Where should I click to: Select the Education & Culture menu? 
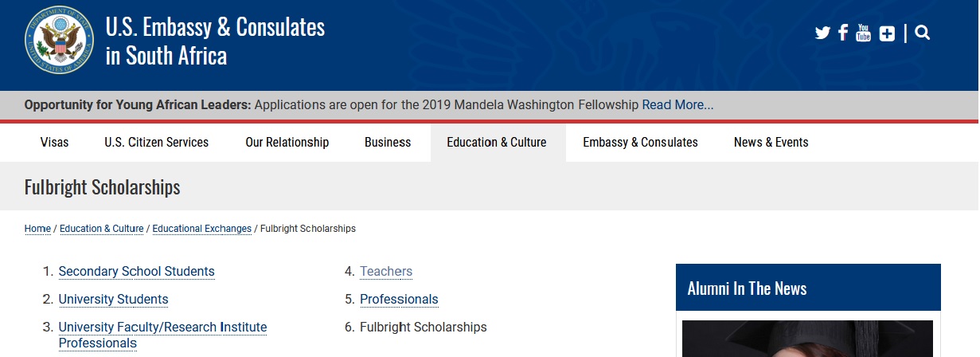point(497,143)
